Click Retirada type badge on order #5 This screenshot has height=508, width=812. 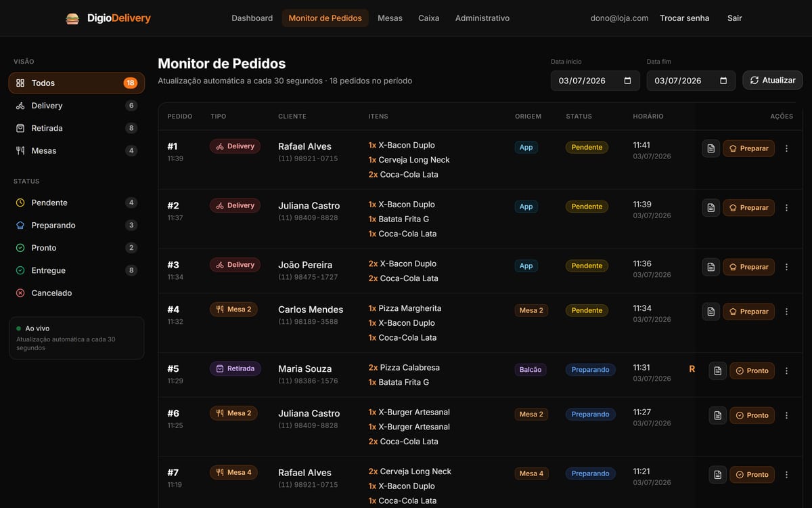(235, 368)
